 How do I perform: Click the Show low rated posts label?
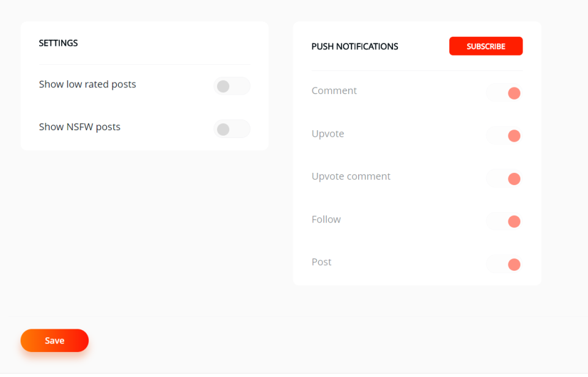pyautogui.click(x=87, y=84)
